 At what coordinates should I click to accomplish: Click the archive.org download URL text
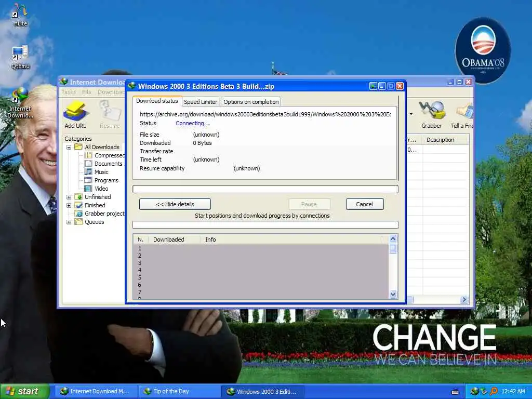tap(265, 114)
